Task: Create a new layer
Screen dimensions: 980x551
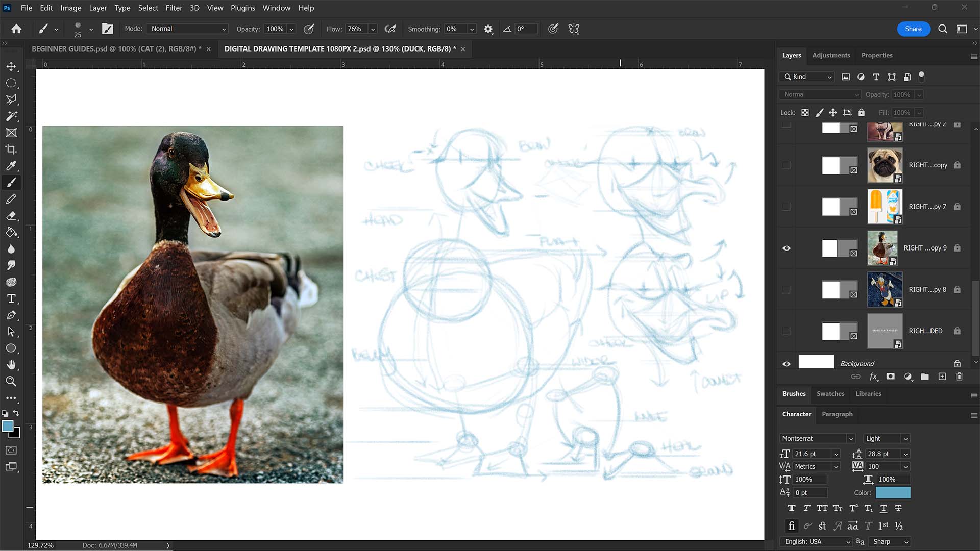Action: pyautogui.click(x=942, y=377)
